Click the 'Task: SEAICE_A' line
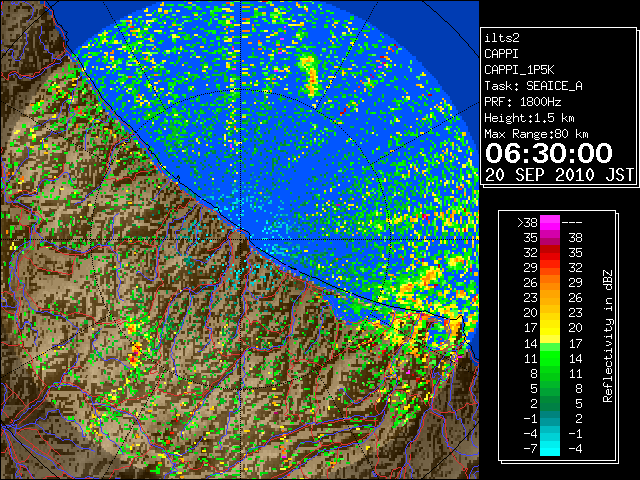Screen dimensions: 640x480 tap(533, 86)
